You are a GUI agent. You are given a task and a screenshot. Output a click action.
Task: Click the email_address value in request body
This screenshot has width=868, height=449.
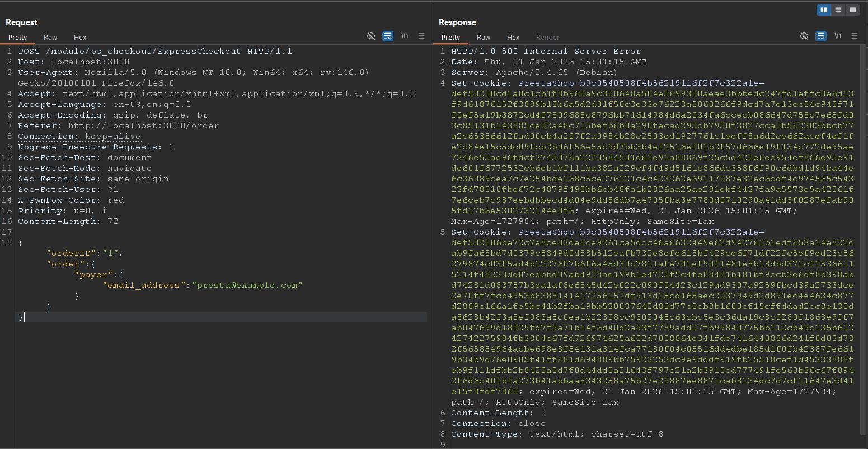coord(247,285)
